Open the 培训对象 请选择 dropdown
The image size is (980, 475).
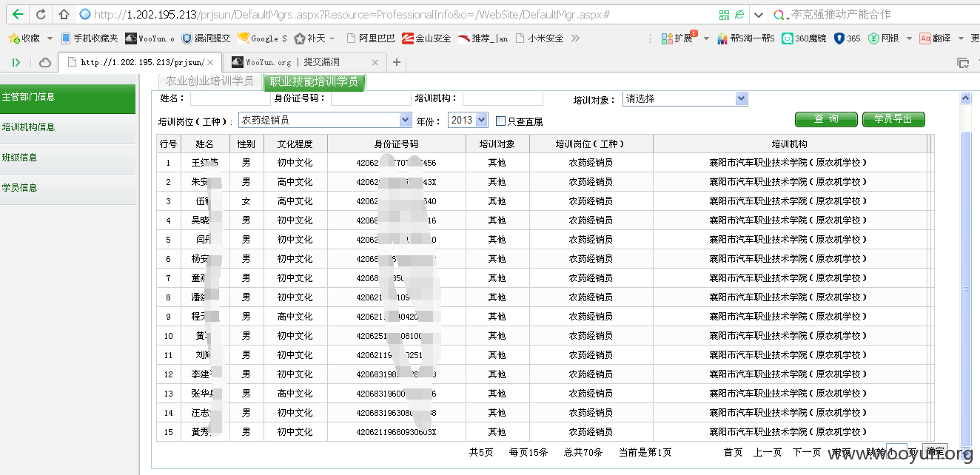685,98
